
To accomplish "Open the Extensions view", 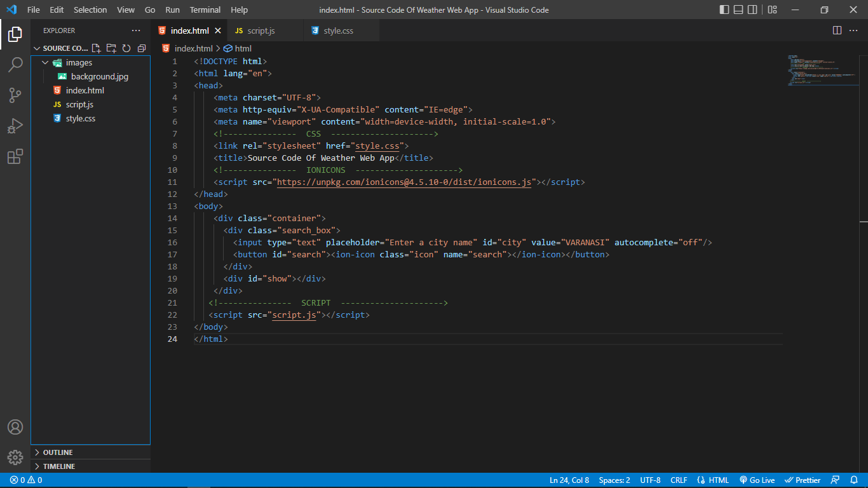I will 15,156.
